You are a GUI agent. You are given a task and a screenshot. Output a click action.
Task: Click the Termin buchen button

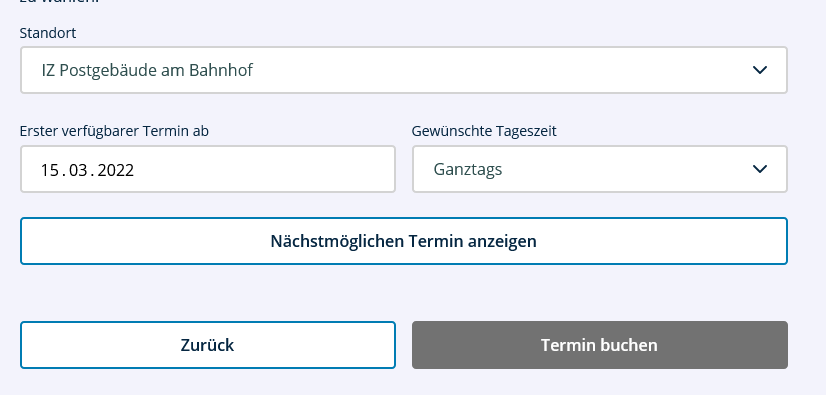pyautogui.click(x=600, y=345)
